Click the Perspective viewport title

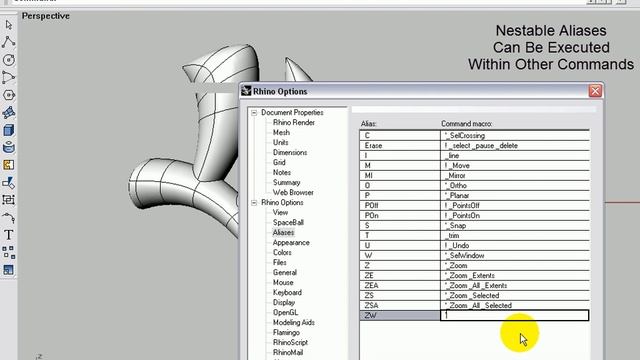pyautogui.click(x=46, y=16)
